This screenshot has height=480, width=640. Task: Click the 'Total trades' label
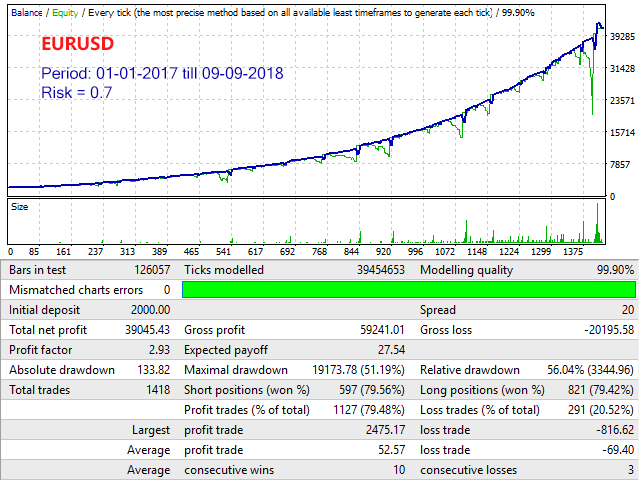(39, 390)
